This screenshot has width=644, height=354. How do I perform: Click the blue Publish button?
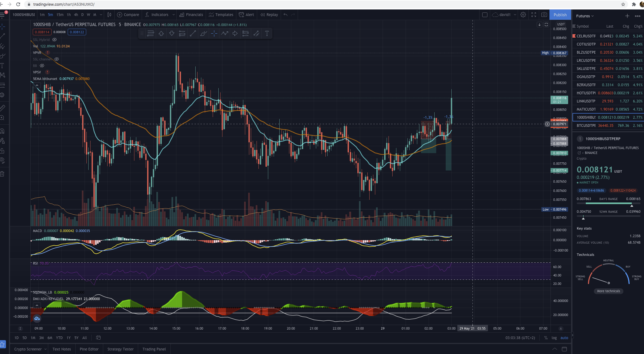tap(560, 15)
